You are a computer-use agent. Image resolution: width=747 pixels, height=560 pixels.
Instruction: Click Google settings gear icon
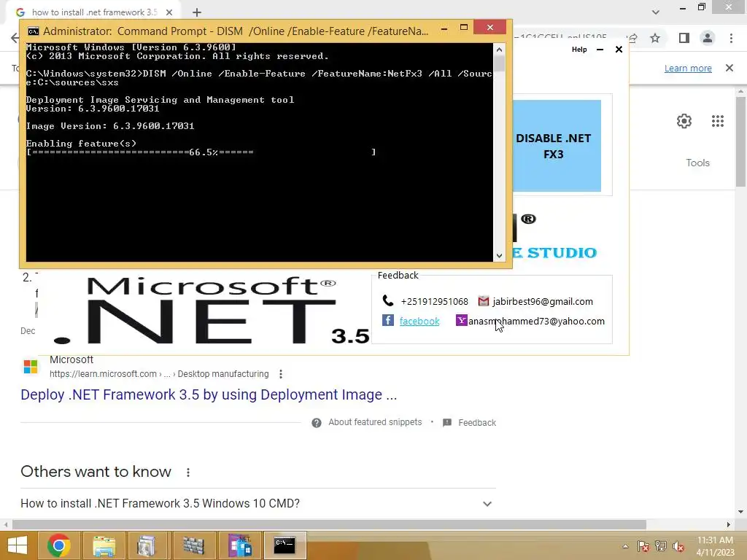tap(684, 121)
